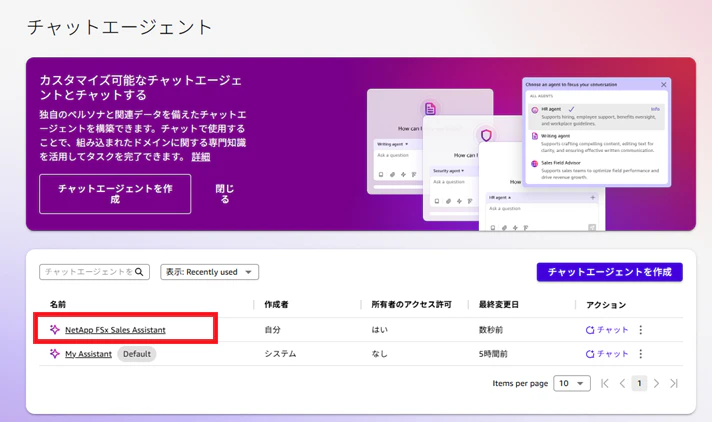
Task: Open more actions menu for NetApp FSx Sales Assistant
Action: point(641,330)
